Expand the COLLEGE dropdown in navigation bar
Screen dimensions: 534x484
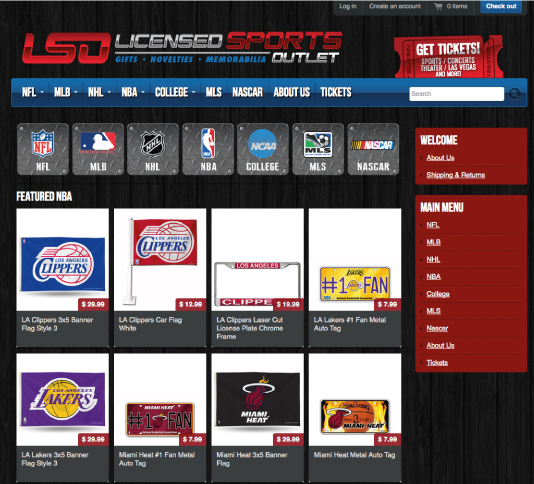[175, 92]
